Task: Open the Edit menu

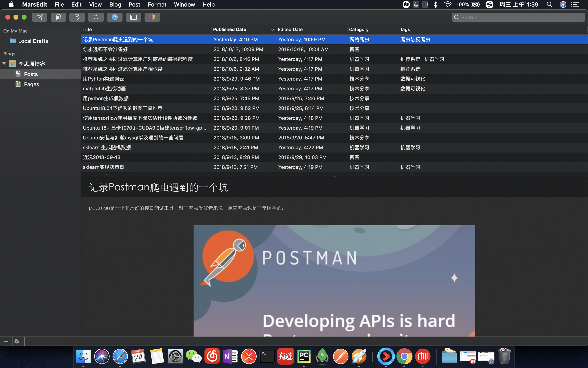Action: (x=76, y=4)
